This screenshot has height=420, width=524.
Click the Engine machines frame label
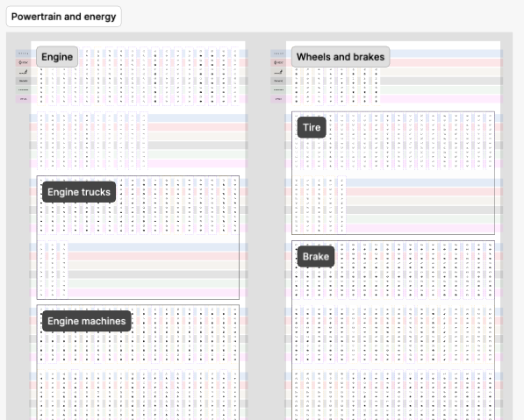[87, 321]
